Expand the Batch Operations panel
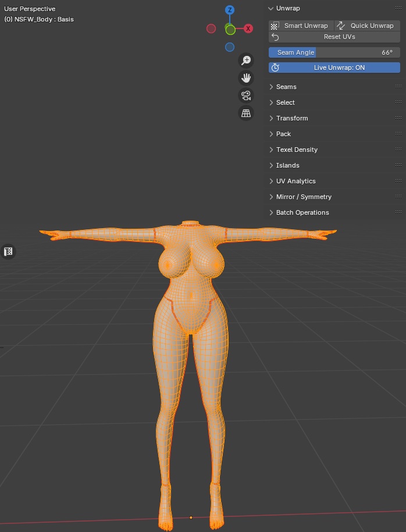 (271, 212)
